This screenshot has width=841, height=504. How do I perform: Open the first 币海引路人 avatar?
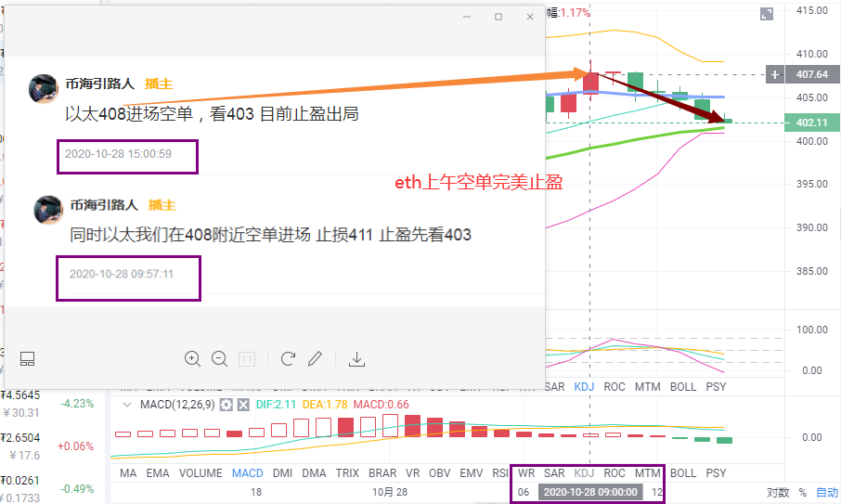43,88
